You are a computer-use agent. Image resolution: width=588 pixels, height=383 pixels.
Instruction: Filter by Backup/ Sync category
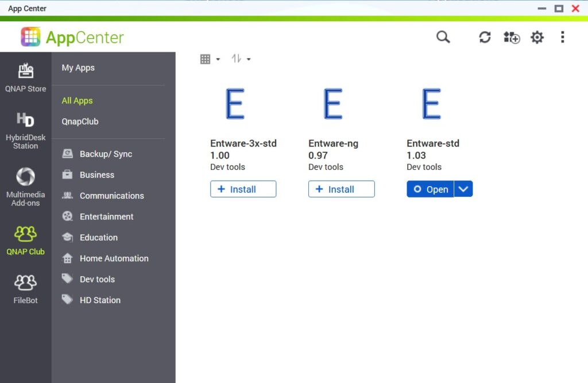tap(106, 154)
